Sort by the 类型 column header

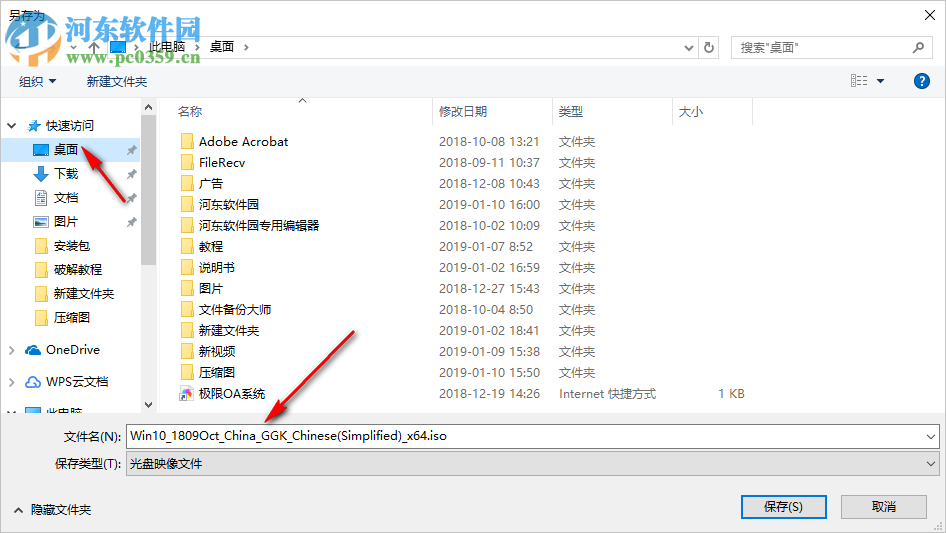[571, 112]
